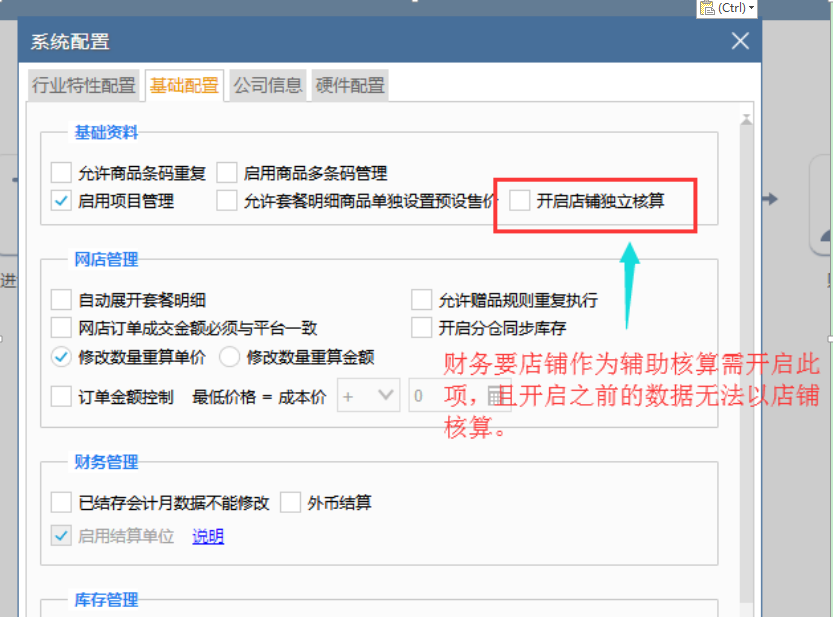Open the plus sign operator dropdown
This screenshot has height=617, width=833.
point(369,395)
